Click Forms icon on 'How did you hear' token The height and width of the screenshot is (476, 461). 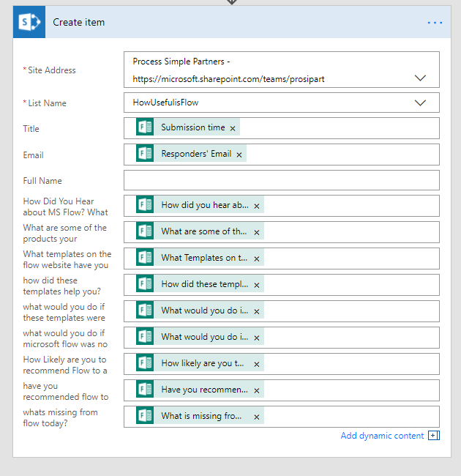pos(145,205)
